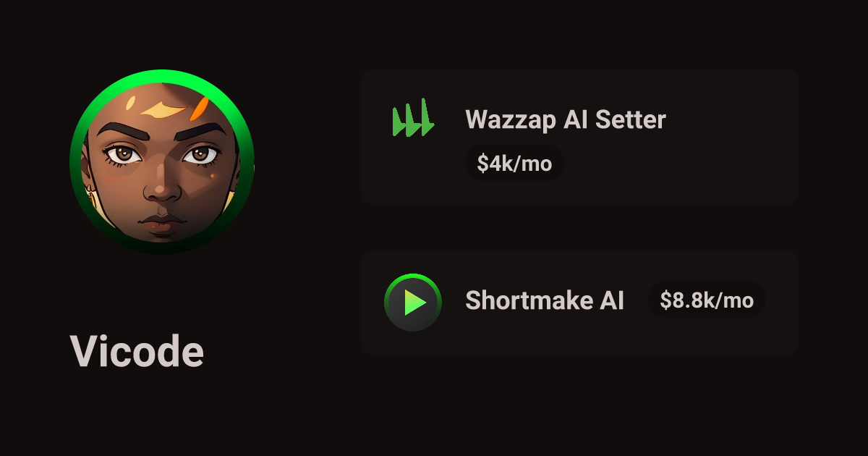Click the word Setter in Wazzap title
This screenshot has height=456, width=868.
[x=630, y=119]
